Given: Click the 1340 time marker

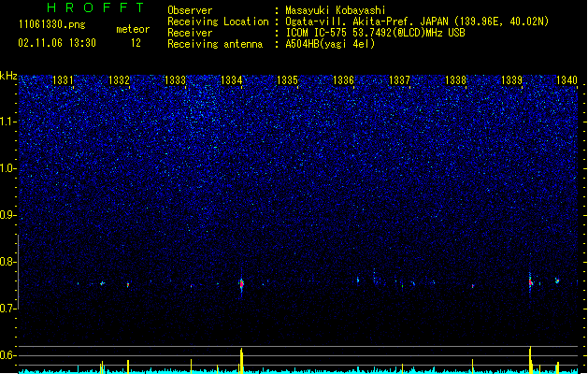Looking at the screenshot, I should [x=567, y=80].
